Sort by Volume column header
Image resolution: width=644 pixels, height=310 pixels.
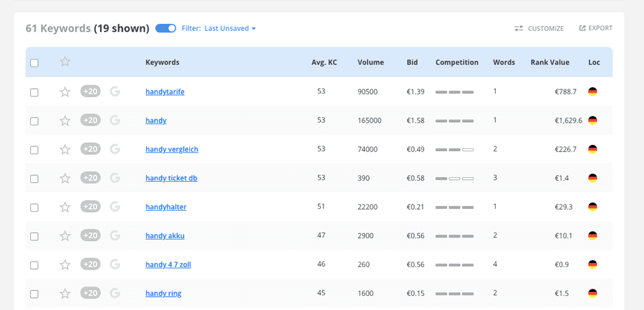(370, 62)
